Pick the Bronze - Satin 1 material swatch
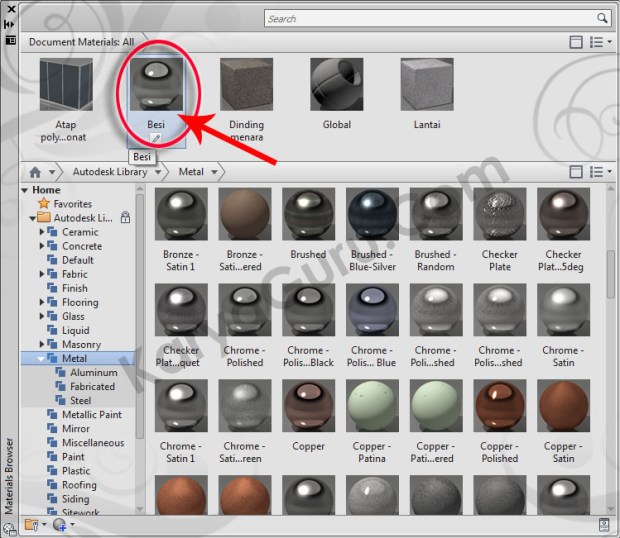 181,214
